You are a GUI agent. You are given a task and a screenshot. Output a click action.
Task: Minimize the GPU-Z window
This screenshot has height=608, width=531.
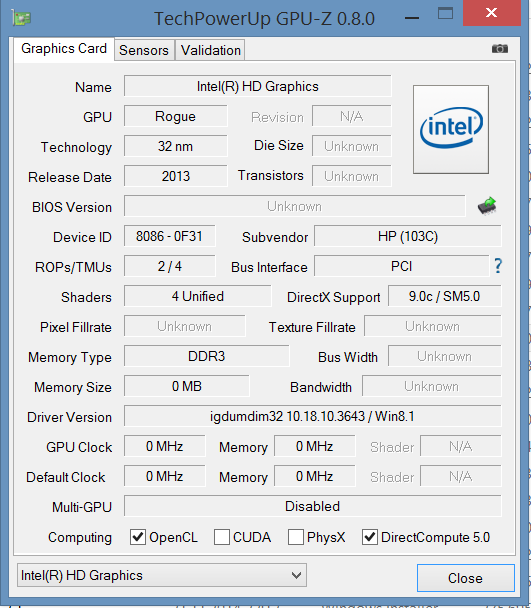(x=412, y=18)
